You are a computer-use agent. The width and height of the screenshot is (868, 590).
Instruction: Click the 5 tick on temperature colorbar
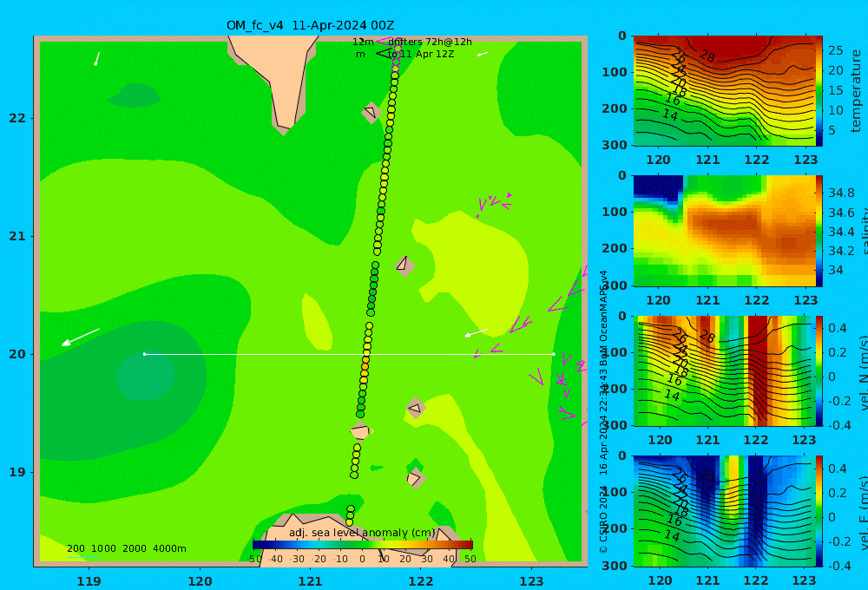click(x=832, y=131)
